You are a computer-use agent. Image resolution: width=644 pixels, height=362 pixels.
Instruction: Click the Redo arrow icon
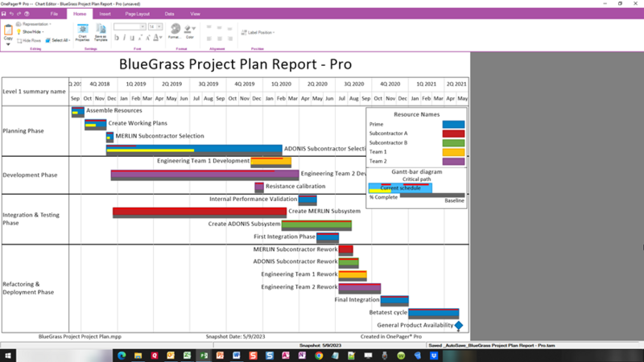click(19, 14)
